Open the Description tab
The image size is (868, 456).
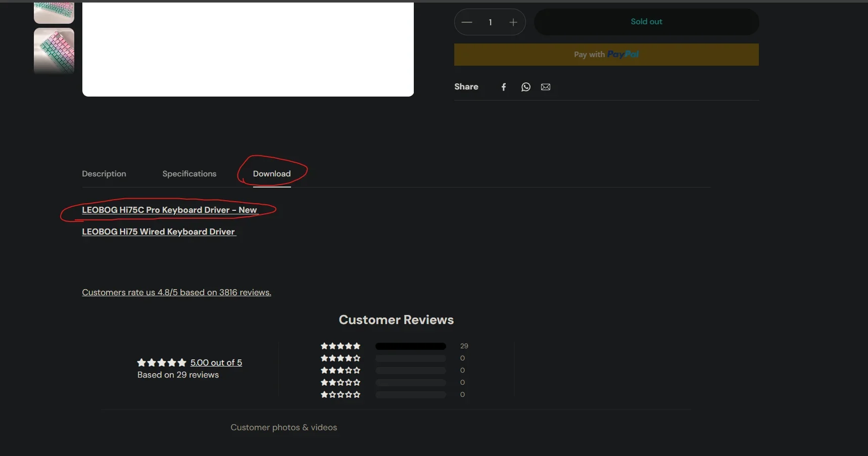click(104, 174)
